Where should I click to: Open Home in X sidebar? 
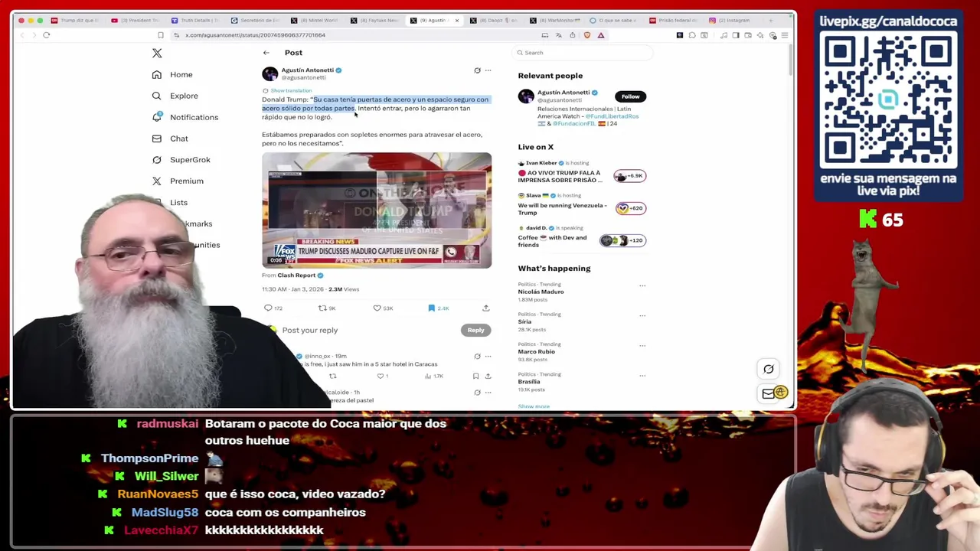[x=172, y=74]
